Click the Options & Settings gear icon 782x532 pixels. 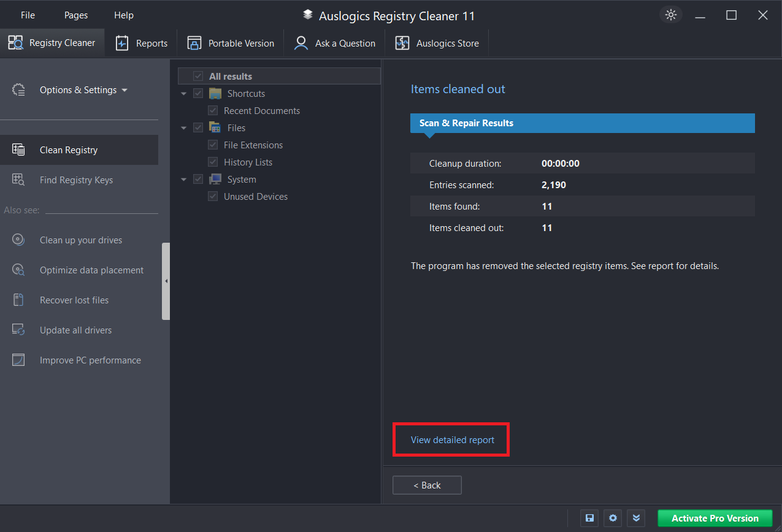(18, 90)
